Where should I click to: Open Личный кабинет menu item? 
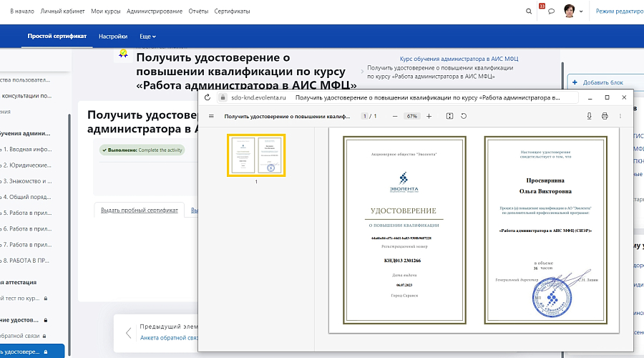tap(62, 11)
